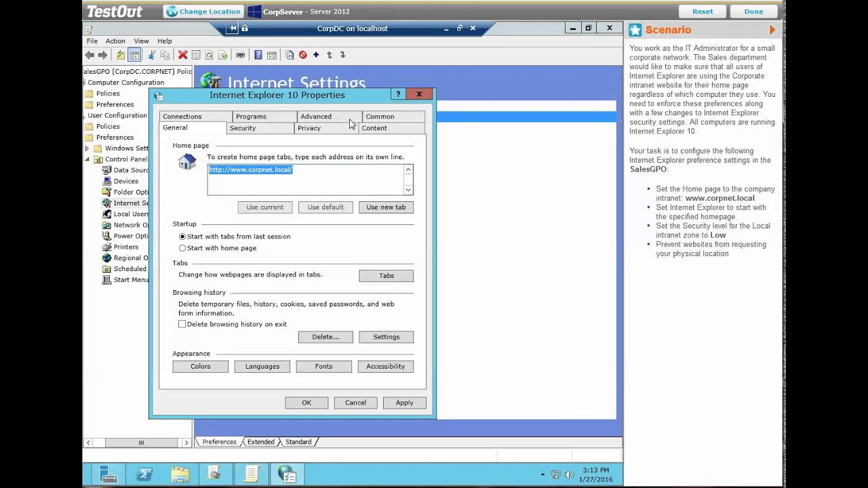Click the Print toolbar icon
868x488 pixels.
click(240, 55)
